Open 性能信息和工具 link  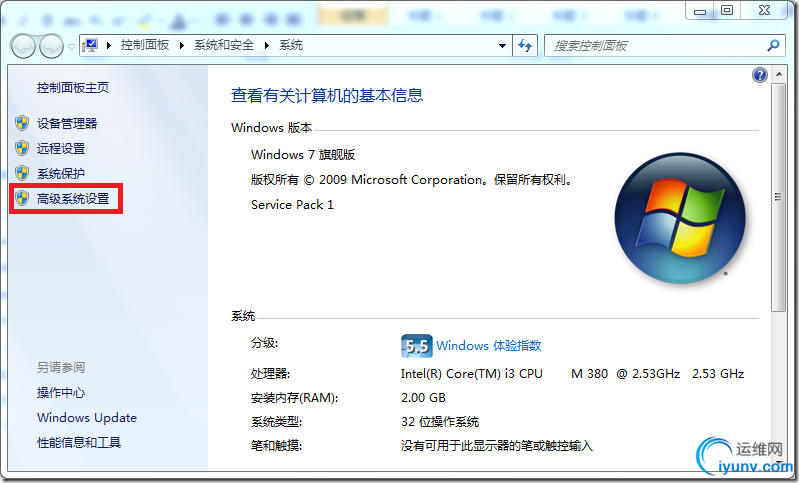pos(79,442)
